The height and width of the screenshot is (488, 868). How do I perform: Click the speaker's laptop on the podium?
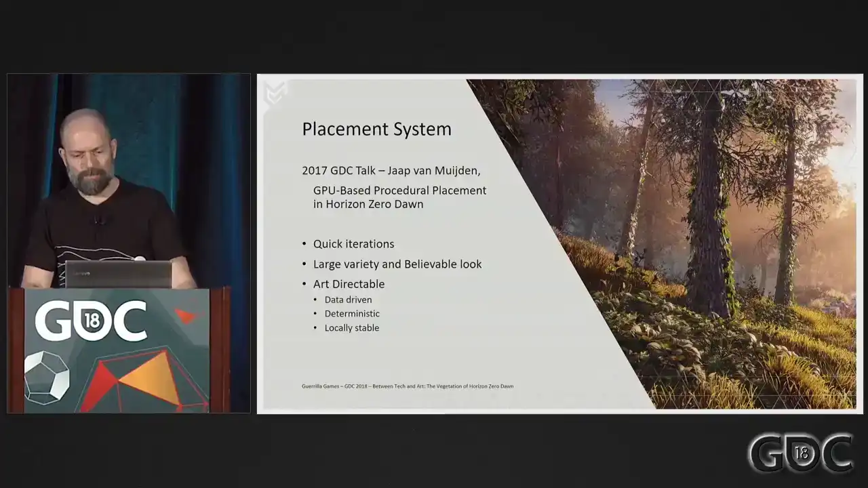pos(118,274)
